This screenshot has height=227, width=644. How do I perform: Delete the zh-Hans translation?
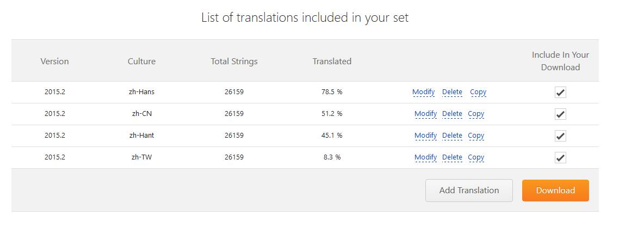pyautogui.click(x=452, y=92)
